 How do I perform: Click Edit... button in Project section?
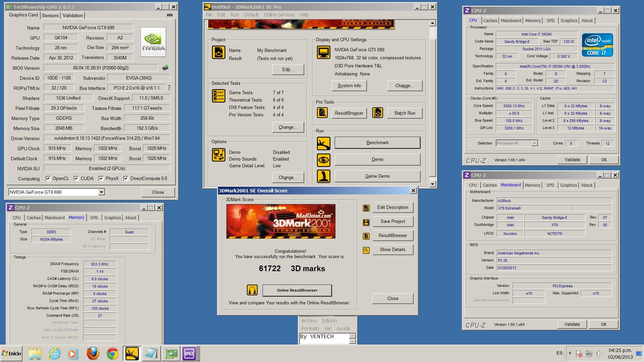coord(288,69)
